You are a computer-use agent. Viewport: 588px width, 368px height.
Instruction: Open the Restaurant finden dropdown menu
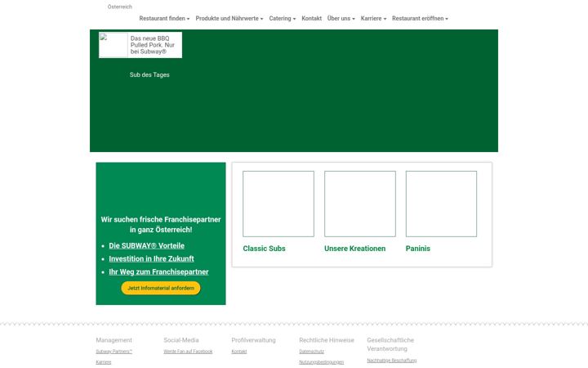(x=164, y=18)
